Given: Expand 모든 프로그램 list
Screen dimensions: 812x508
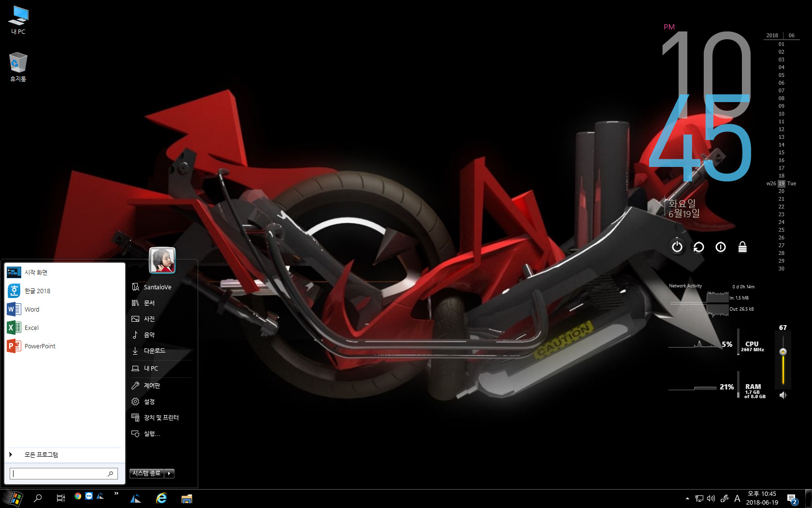Looking at the screenshot, I should coord(65,454).
